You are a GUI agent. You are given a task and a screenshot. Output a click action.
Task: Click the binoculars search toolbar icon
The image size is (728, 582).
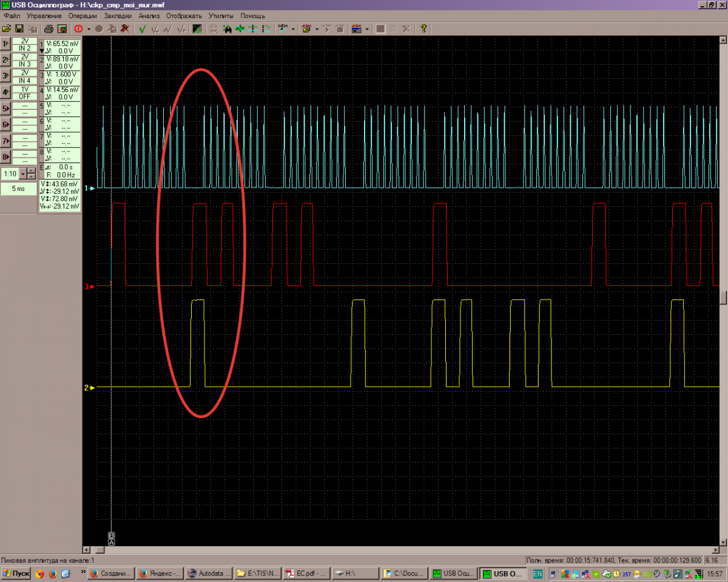coord(227,28)
